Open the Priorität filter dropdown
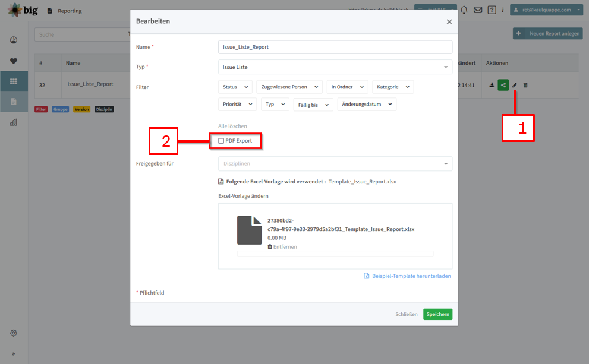Screen dimensions: 589x364 237,104
